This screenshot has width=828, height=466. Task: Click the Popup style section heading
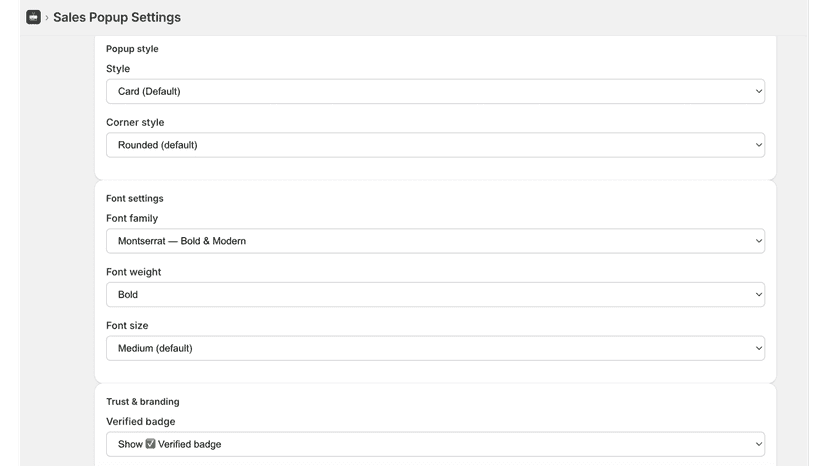point(132,49)
